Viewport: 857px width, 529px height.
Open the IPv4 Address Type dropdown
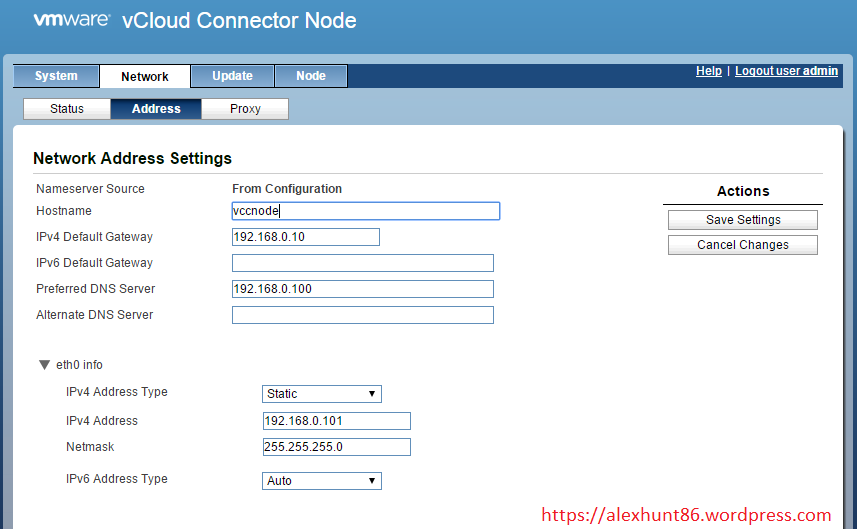tap(321, 394)
